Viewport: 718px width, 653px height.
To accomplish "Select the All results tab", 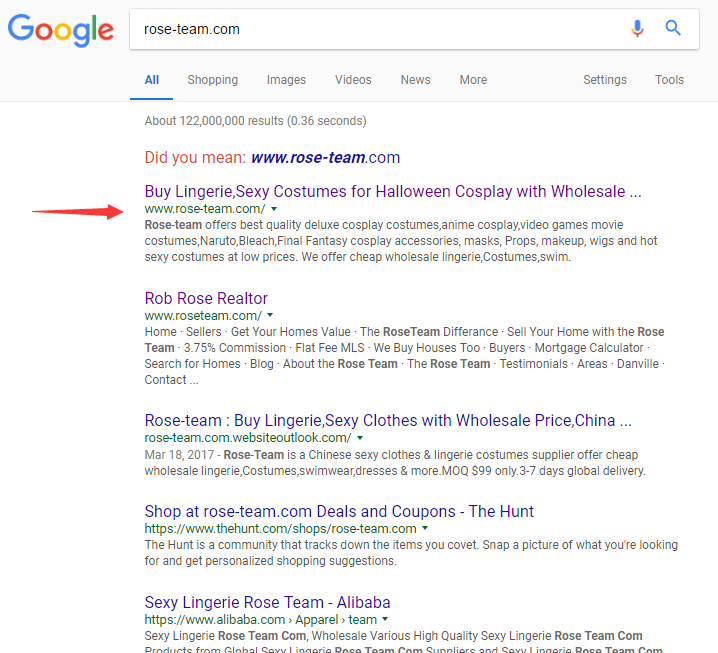I will [152, 80].
